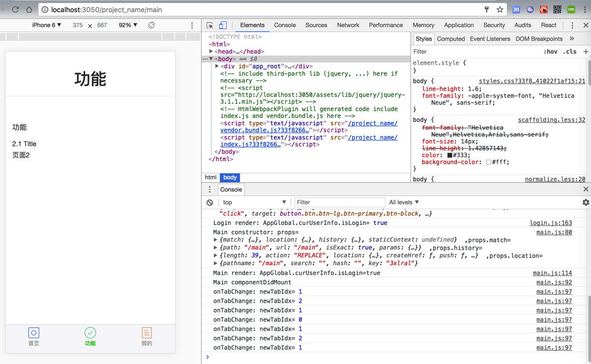The image size is (591, 364).
Task: Tap the 首页 home tab icon
Action: 33,333
